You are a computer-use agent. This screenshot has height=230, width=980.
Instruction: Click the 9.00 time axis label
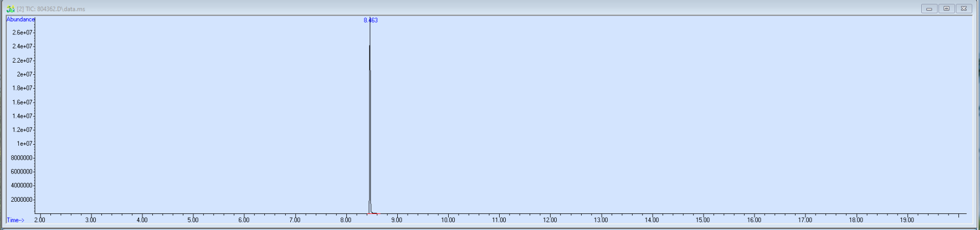397,220
